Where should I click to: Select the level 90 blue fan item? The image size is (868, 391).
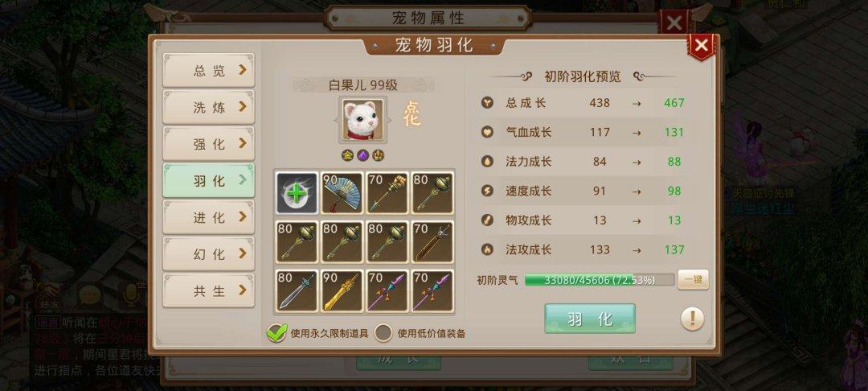coord(342,193)
